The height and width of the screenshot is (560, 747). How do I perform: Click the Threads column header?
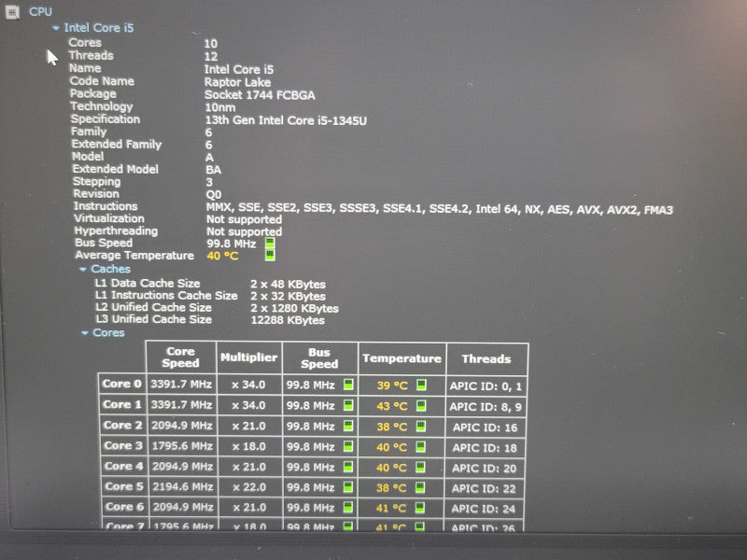click(486, 359)
